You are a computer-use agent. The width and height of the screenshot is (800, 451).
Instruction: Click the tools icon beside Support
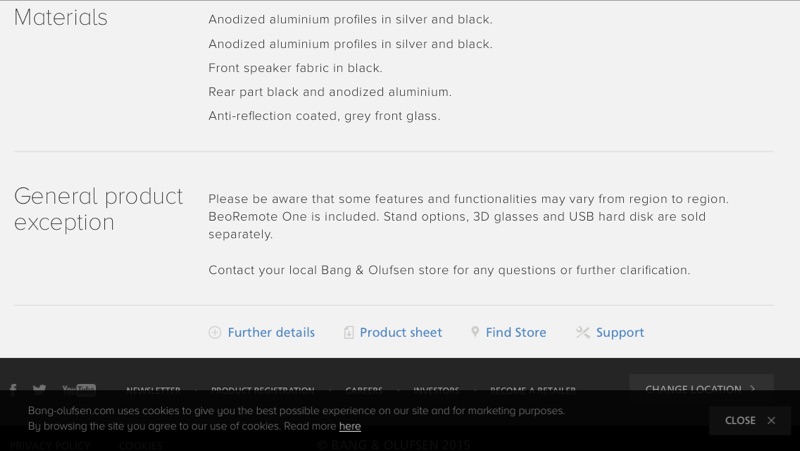(583, 333)
